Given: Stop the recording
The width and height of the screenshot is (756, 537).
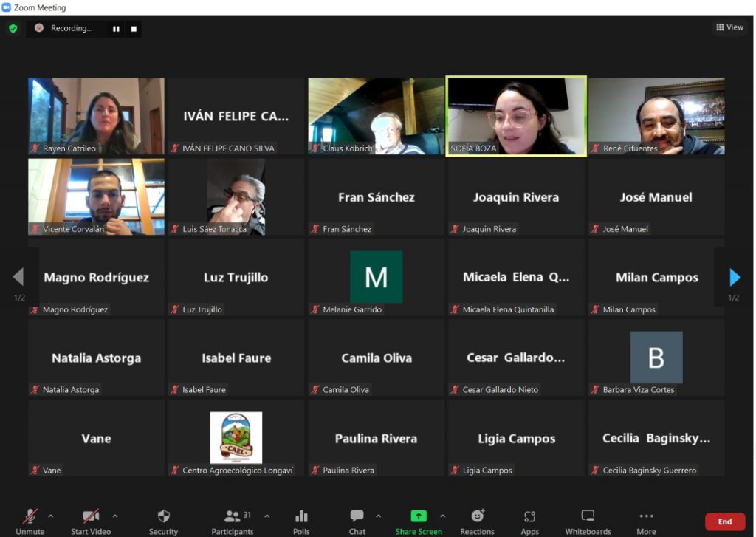Looking at the screenshot, I should (x=134, y=29).
